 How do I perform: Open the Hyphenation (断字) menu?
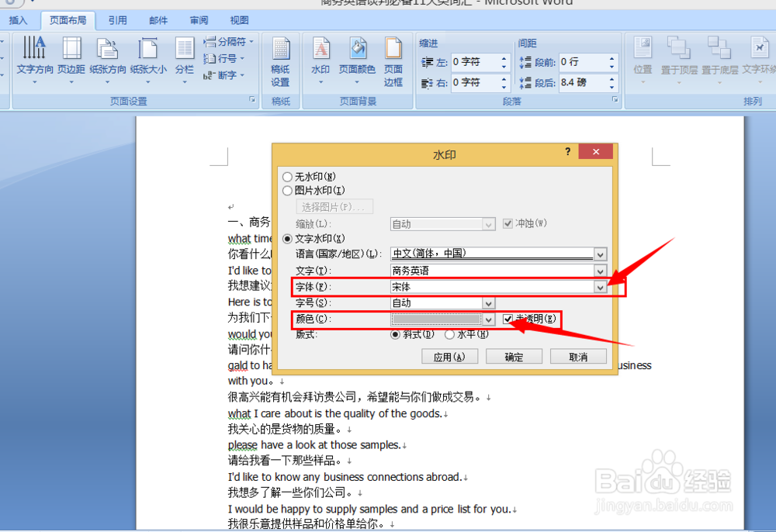pyautogui.click(x=224, y=75)
